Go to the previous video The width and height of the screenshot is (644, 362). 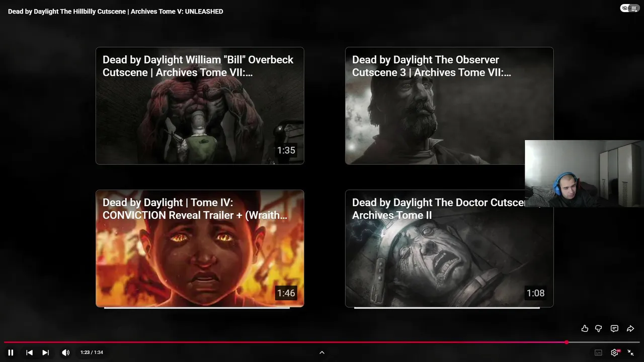(x=29, y=352)
